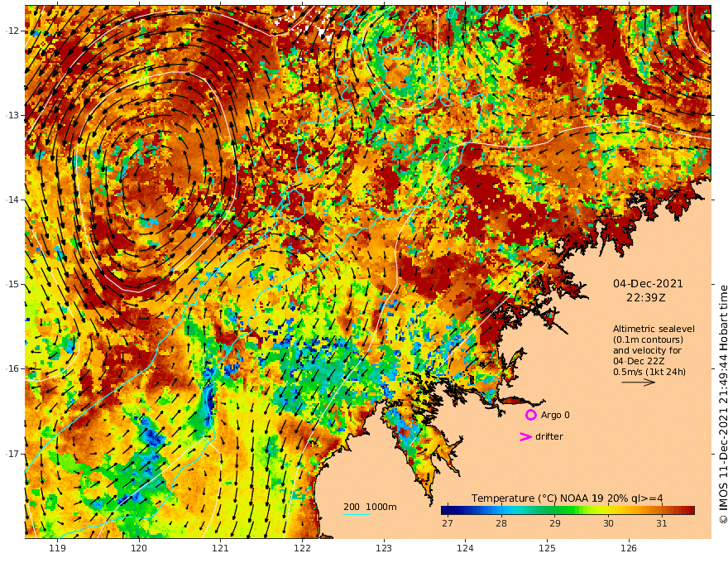Click the Altimetric sealevel caption
728x563 pixels.
pyautogui.click(x=654, y=329)
